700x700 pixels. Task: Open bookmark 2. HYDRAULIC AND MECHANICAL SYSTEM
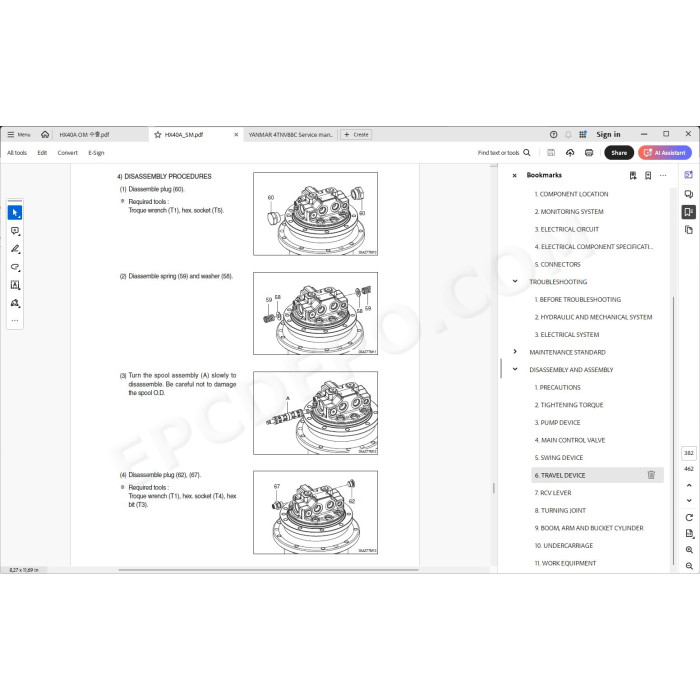point(593,317)
